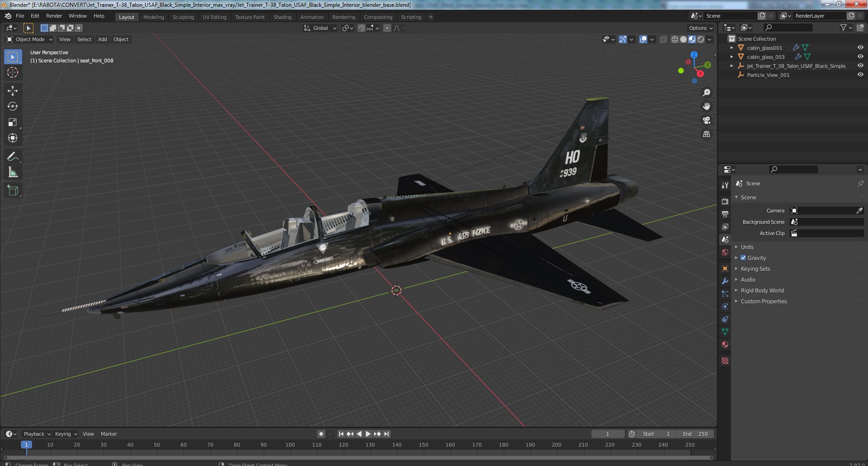Expand the Audio panel

point(748,279)
